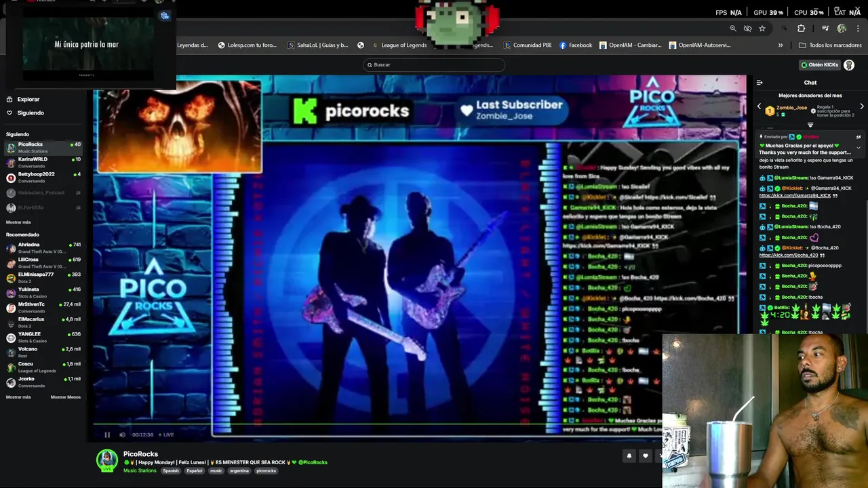Select the picorocks tag
Screen dimensions: 868x488
coord(266,471)
